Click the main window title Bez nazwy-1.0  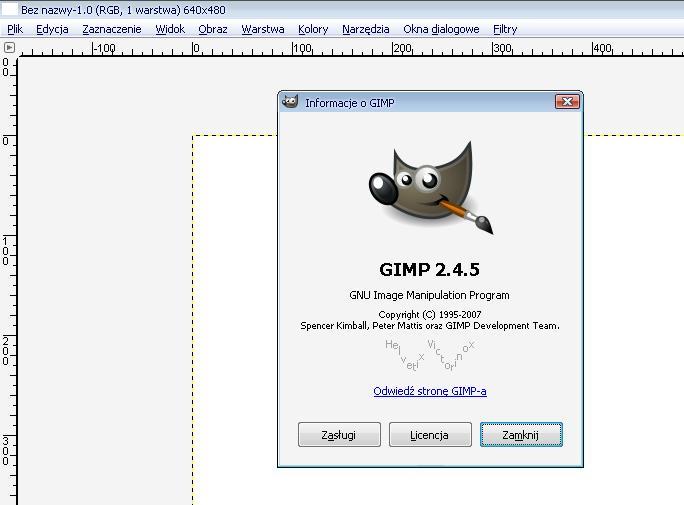(123, 10)
